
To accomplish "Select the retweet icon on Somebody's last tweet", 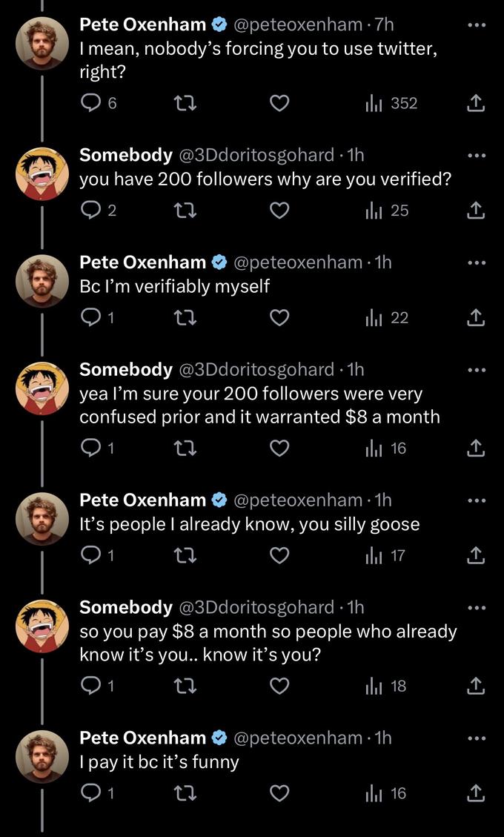I will coord(184,685).
